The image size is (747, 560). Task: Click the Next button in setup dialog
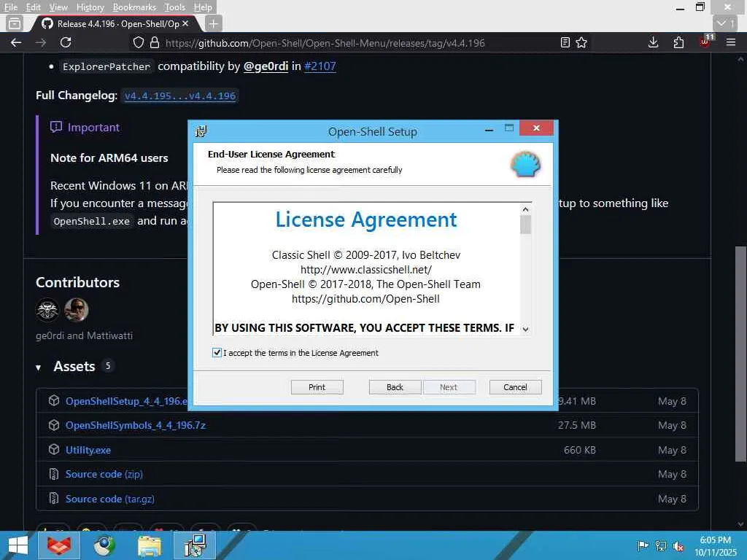[x=449, y=387]
